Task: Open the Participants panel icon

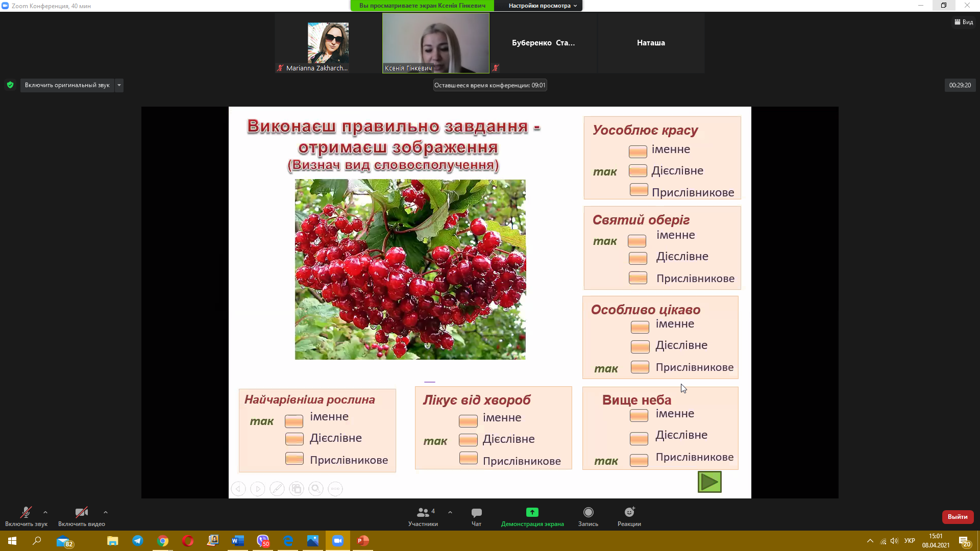Action: 423,512
